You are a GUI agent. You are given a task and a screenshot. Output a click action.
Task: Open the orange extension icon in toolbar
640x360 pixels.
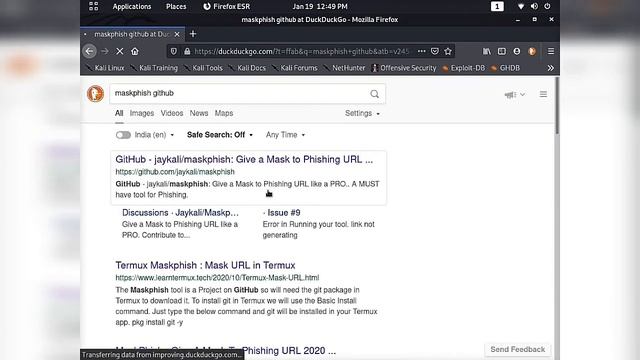tap(531, 51)
